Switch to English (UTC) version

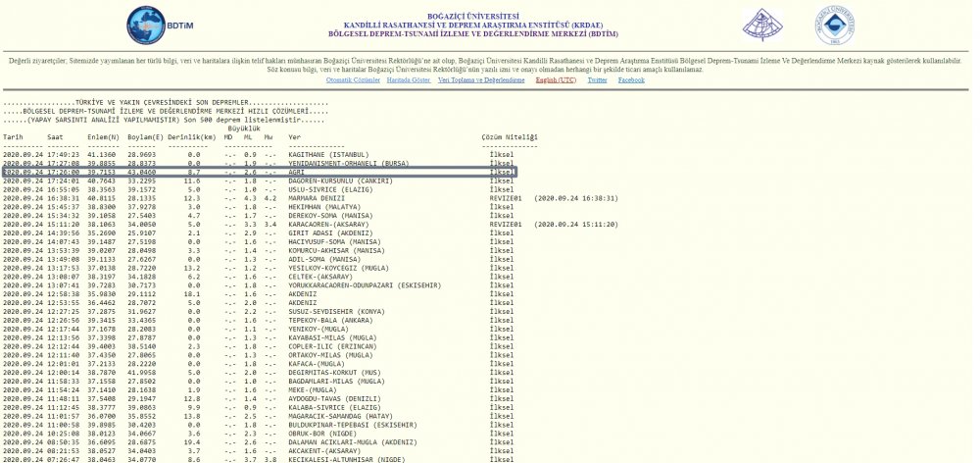pyautogui.click(x=556, y=79)
